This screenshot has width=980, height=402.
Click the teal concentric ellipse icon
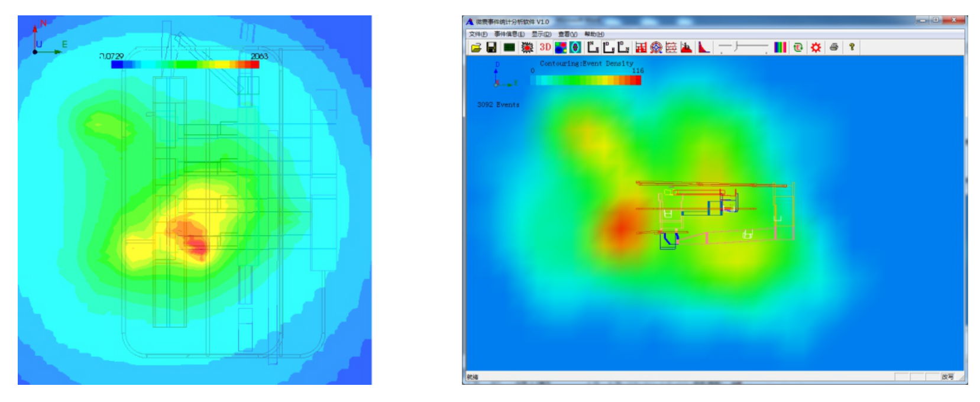575,47
